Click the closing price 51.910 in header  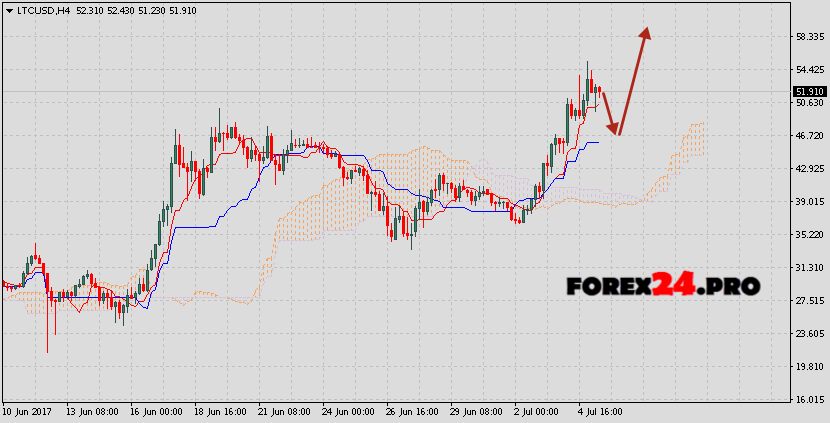pyautogui.click(x=183, y=10)
